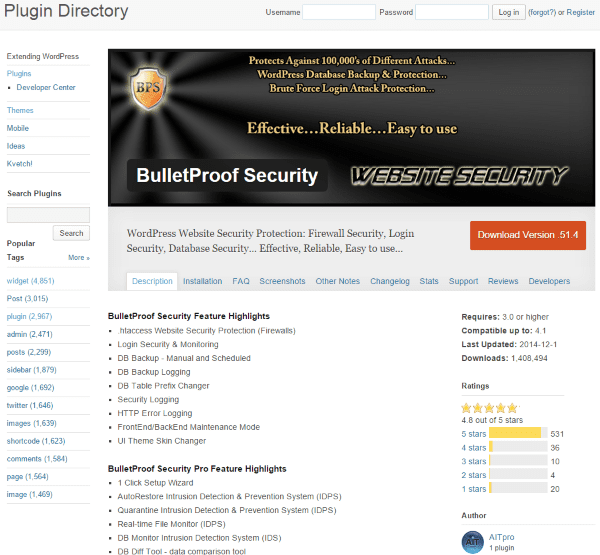600x555 pixels.
Task: Click More popular tags link
Action: click(79, 258)
